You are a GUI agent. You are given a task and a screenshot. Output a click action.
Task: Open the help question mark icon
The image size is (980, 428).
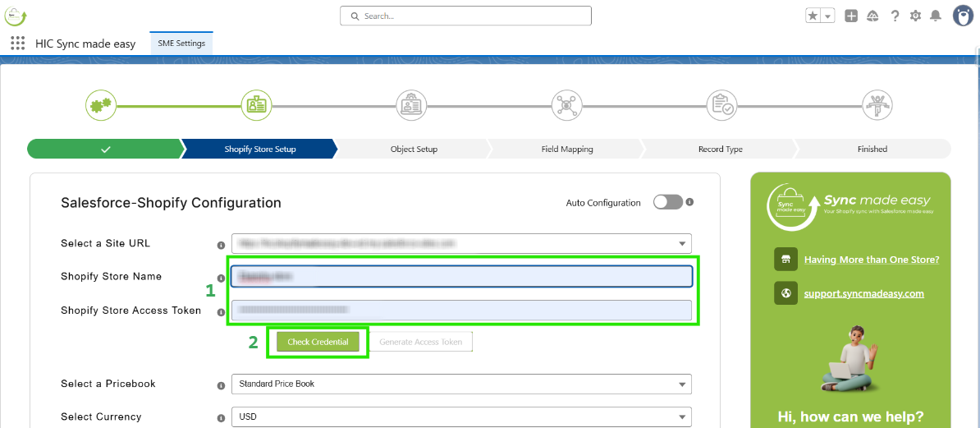tap(895, 16)
